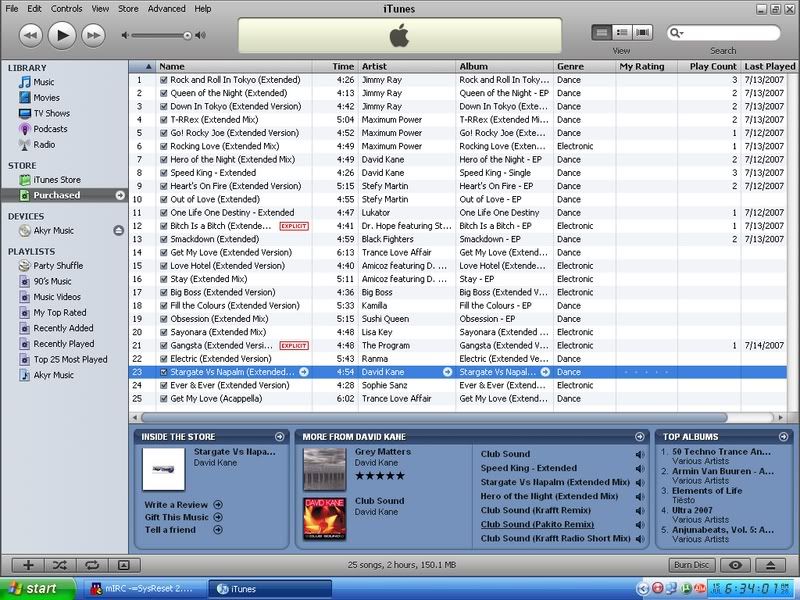Open store arrow beside David Kane artist
Viewport: 800px width, 600px height.
point(447,372)
